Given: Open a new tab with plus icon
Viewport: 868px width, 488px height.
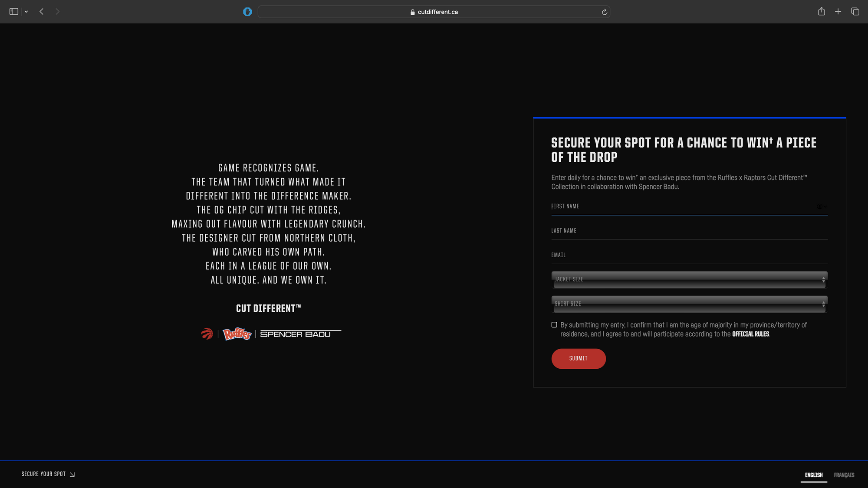Looking at the screenshot, I should (x=838, y=12).
